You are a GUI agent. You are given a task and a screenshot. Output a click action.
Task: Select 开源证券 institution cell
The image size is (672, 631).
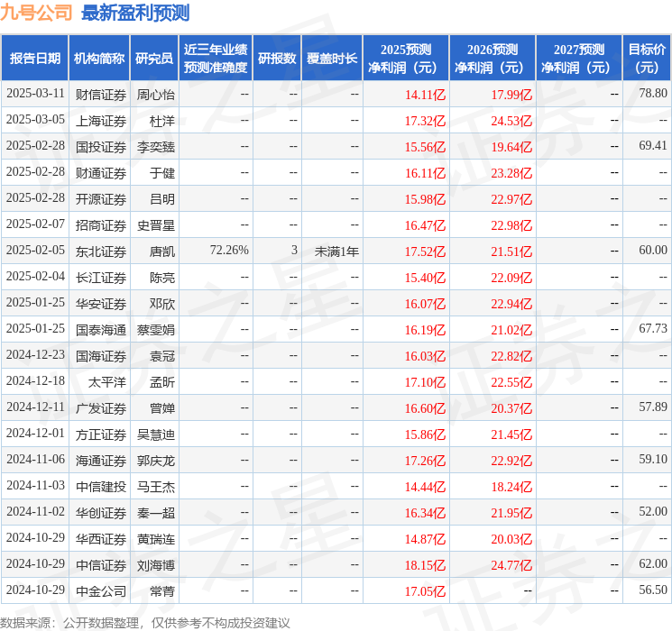coord(101,199)
